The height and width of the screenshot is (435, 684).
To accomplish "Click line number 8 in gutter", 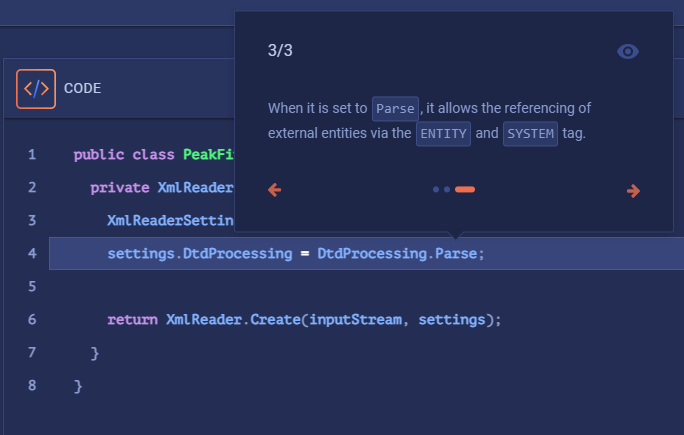I will point(32,385).
